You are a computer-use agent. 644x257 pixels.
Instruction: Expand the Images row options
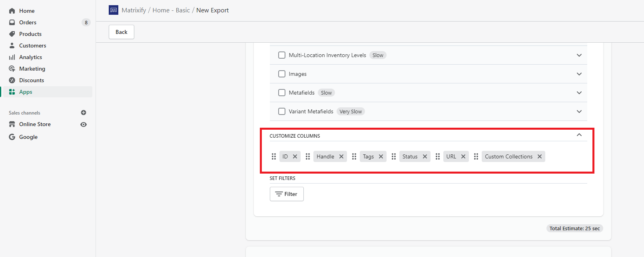(x=579, y=74)
